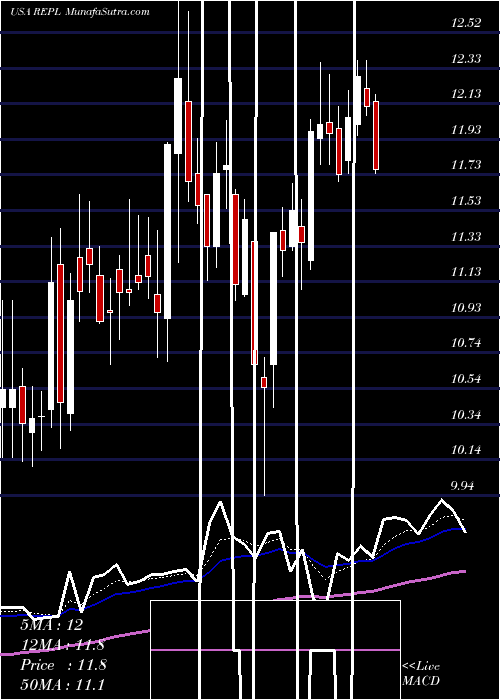Click the 11.33 price axis label
This screenshot has height=700, width=500.
466,237
